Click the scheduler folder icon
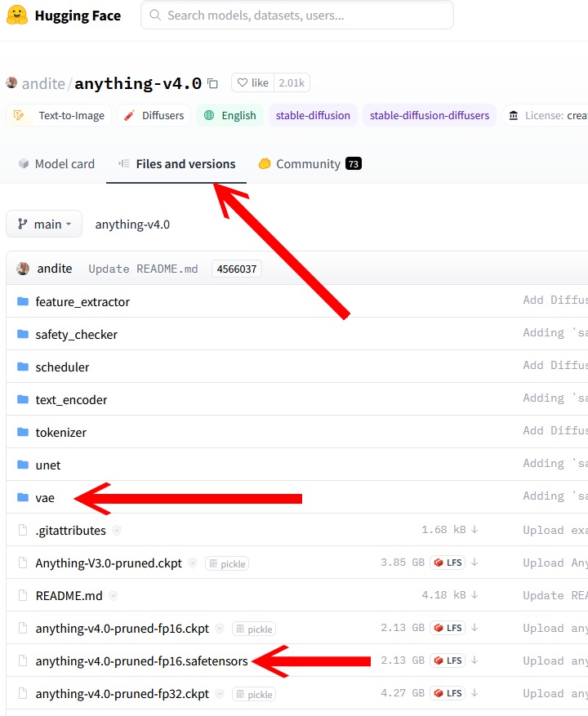The height and width of the screenshot is (716, 588). pos(23,367)
